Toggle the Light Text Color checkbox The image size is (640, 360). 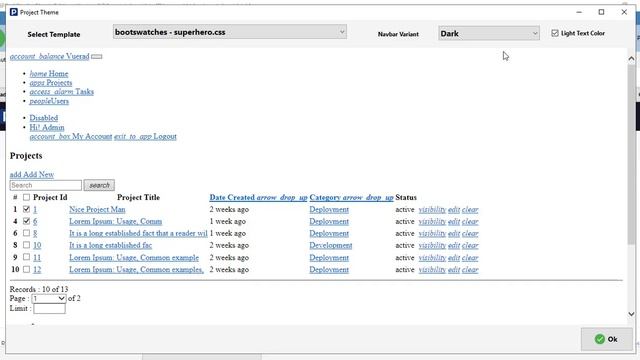coord(555,33)
